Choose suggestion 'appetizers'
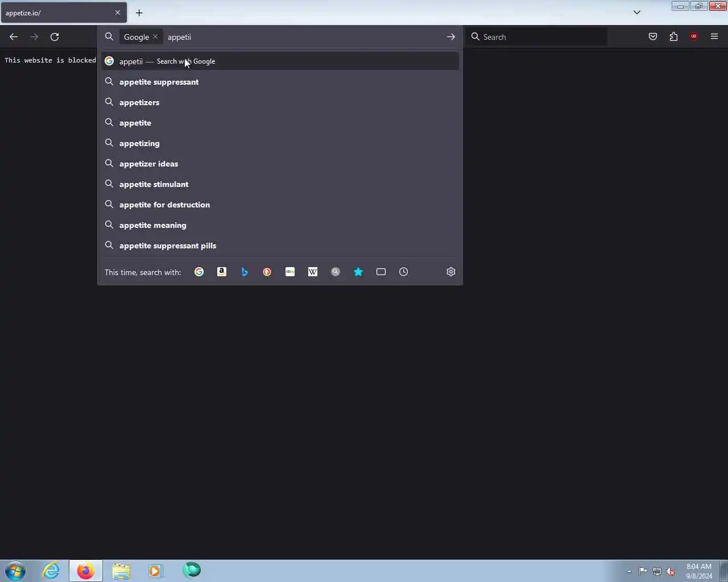Image resolution: width=728 pixels, height=582 pixels. pyautogui.click(x=280, y=102)
